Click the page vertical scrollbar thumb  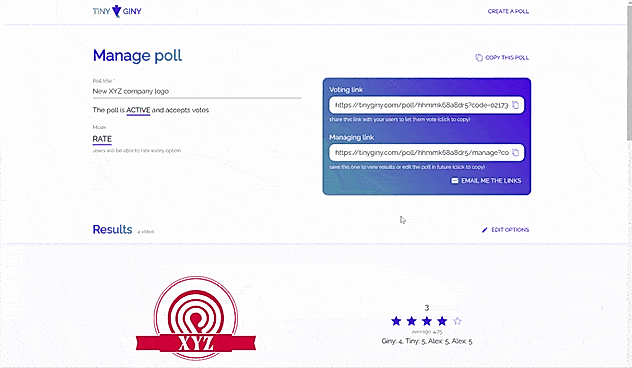pos(629,73)
